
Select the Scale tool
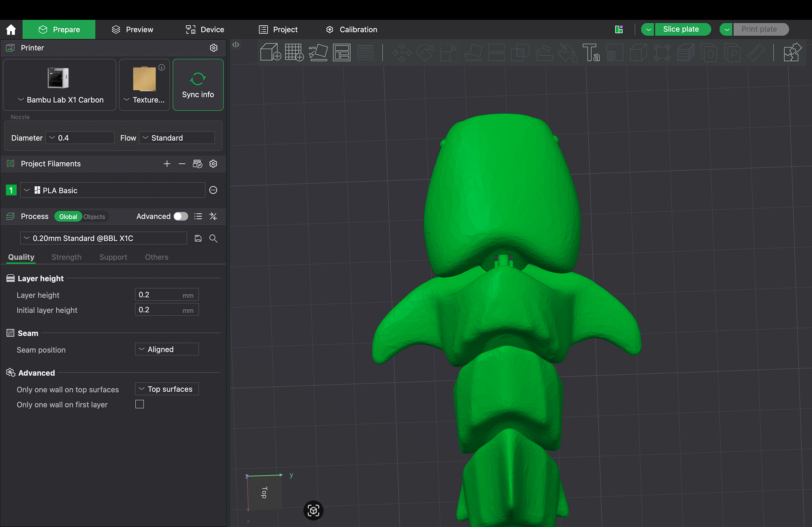point(449,53)
